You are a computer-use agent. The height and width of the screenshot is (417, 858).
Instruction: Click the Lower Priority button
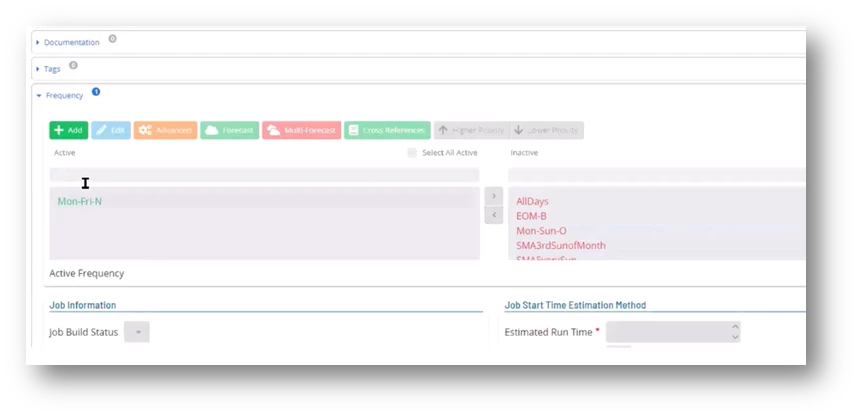point(547,130)
